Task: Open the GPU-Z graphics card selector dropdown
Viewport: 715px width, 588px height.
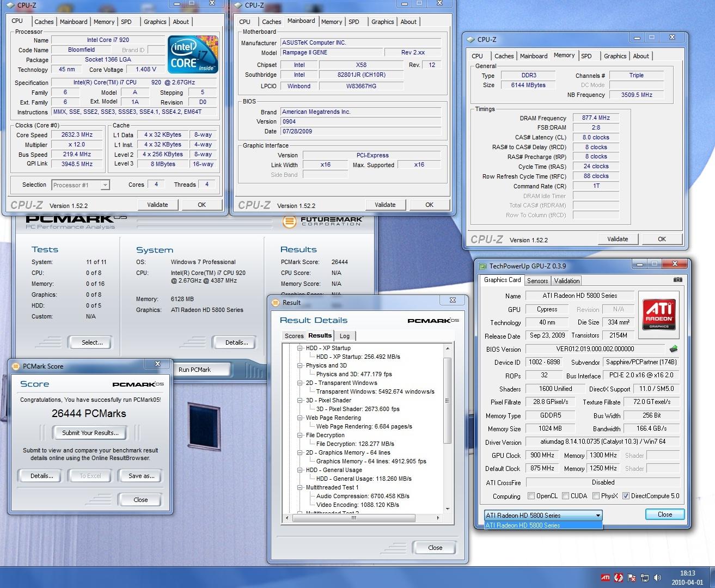Action: tap(543, 515)
